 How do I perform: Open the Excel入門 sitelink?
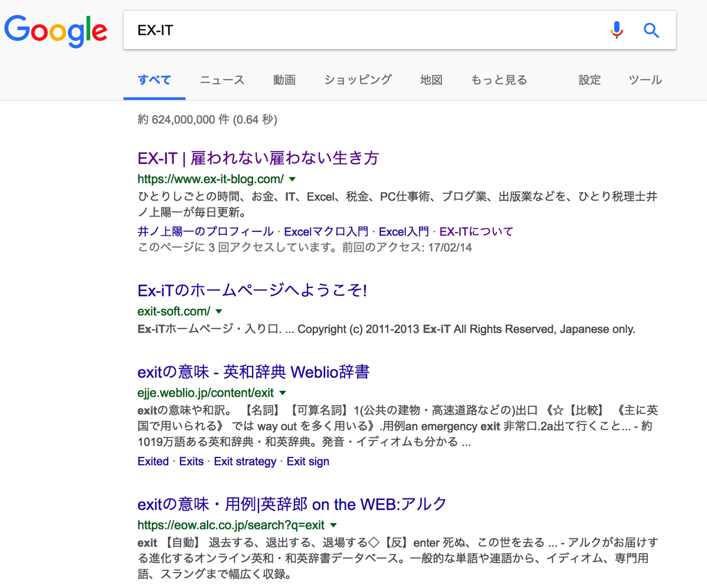404,231
